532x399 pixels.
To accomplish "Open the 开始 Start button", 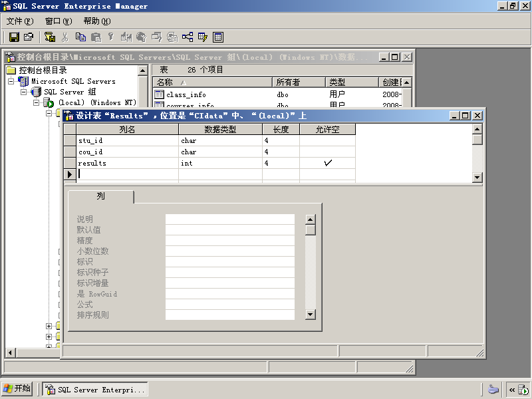I will (17, 388).
